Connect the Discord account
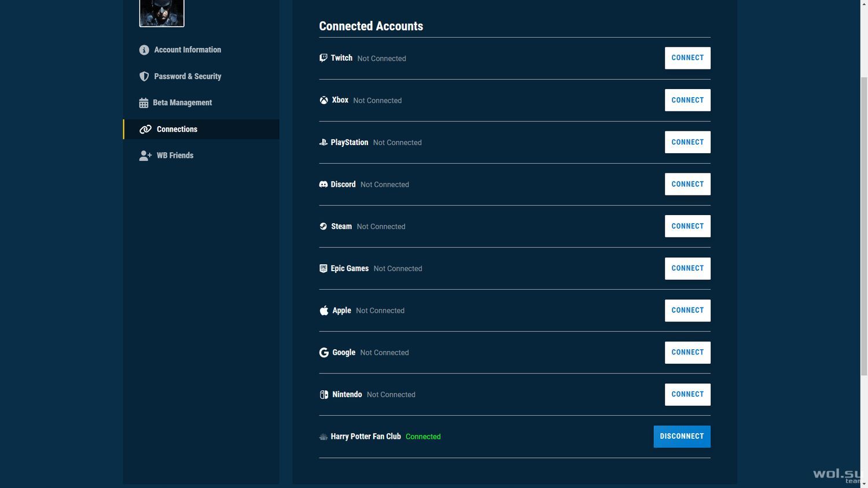Image resolution: width=868 pixels, height=488 pixels. tap(687, 184)
